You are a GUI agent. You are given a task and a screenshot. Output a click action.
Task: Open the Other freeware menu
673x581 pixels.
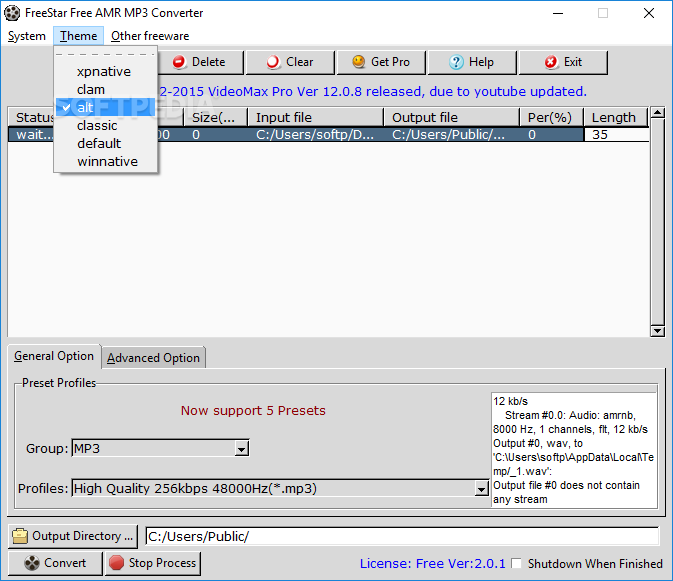pyautogui.click(x=150, y=36)
